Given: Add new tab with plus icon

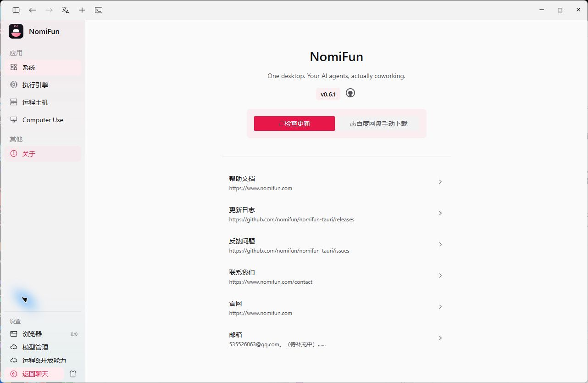Looking at the screenshot, I should pos(82,10).
